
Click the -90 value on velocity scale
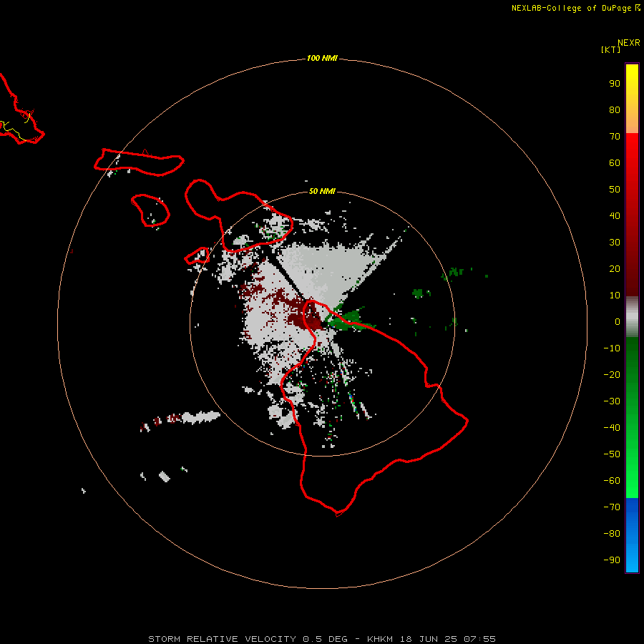(612, 560)
